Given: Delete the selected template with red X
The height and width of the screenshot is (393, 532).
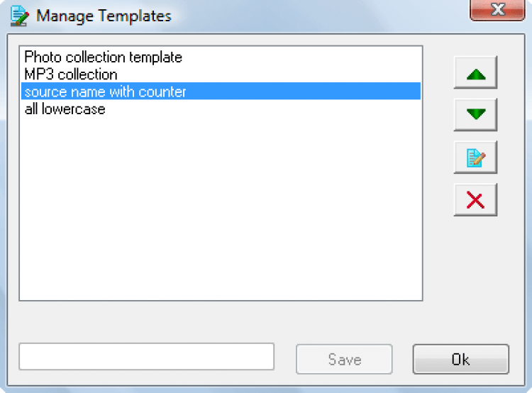Looking at the screenshot, I should (x=475, y=200).
